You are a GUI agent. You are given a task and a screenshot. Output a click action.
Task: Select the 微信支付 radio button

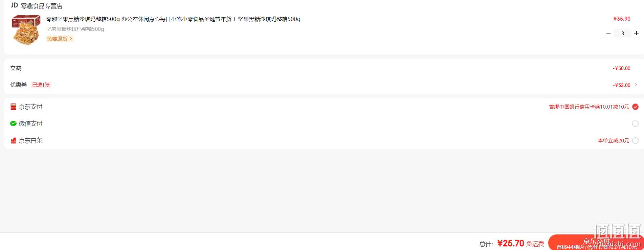click(x=636, y=124)
